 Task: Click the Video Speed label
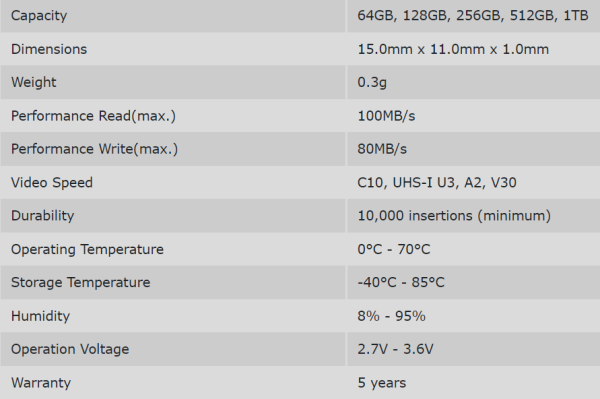point(52,182)
